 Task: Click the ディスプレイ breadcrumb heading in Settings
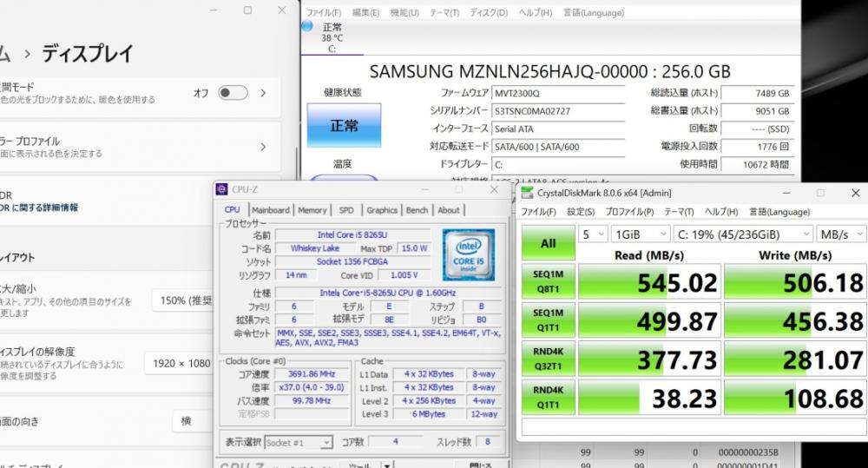88,54
